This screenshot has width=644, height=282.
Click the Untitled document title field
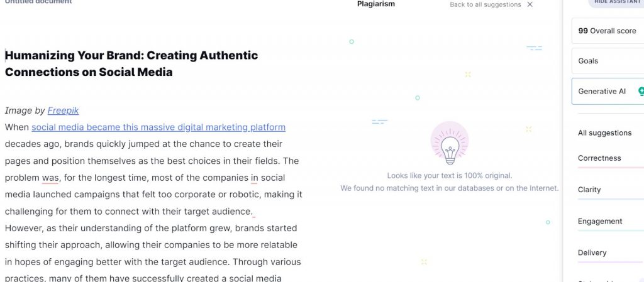38,2
